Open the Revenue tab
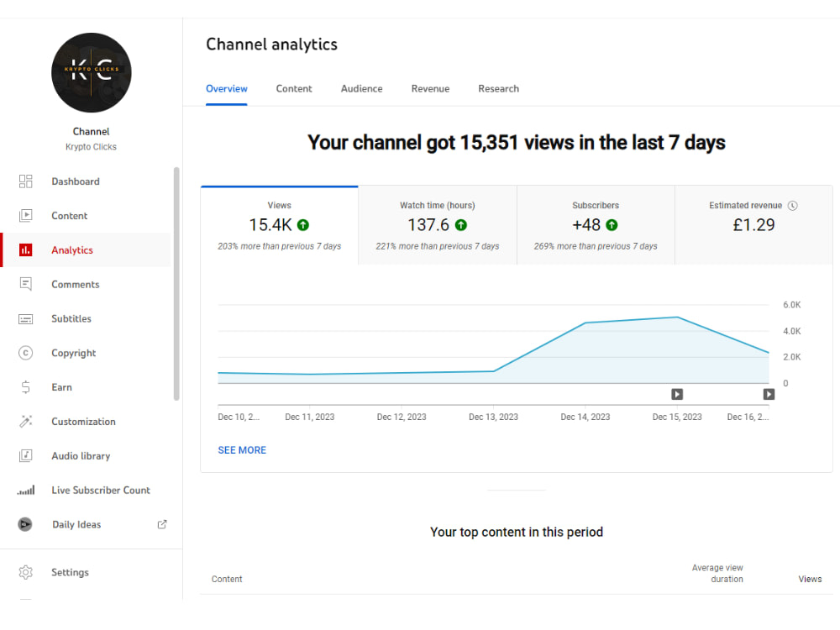 pyautogui.click(x=430, y=89)
